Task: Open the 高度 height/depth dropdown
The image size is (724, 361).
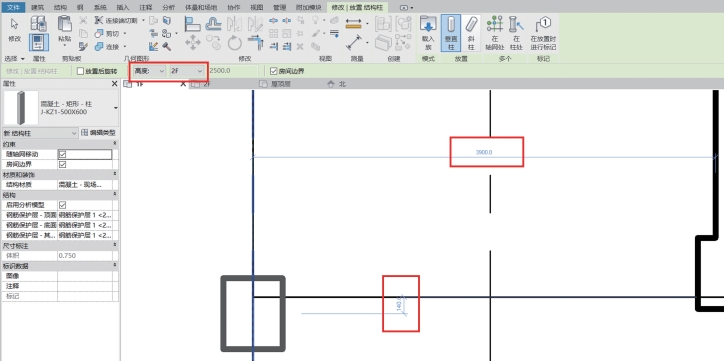Action: 149,71
